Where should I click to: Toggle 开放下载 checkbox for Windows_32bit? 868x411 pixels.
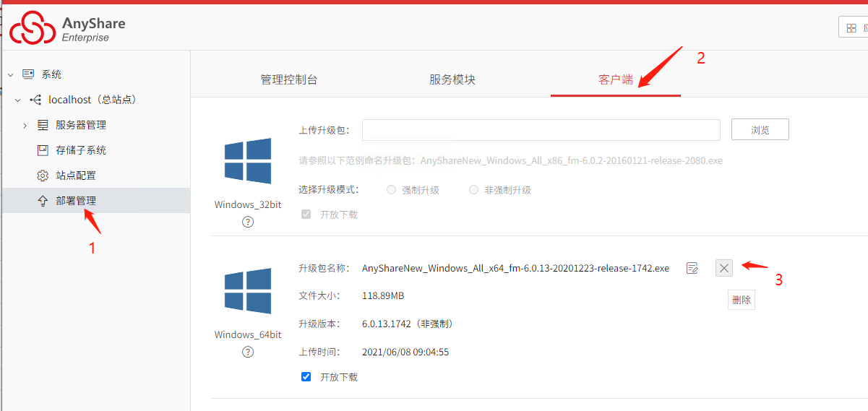[x=306, y=215]
